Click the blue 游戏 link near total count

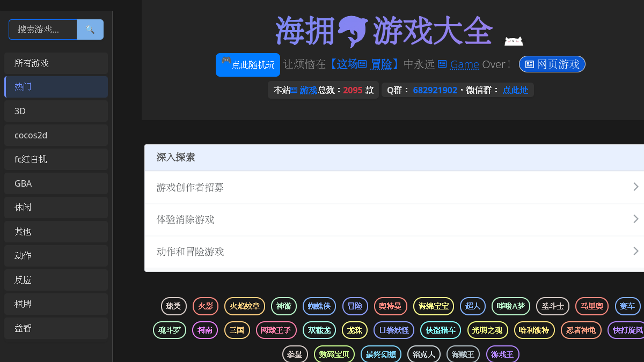coord(309,90)
